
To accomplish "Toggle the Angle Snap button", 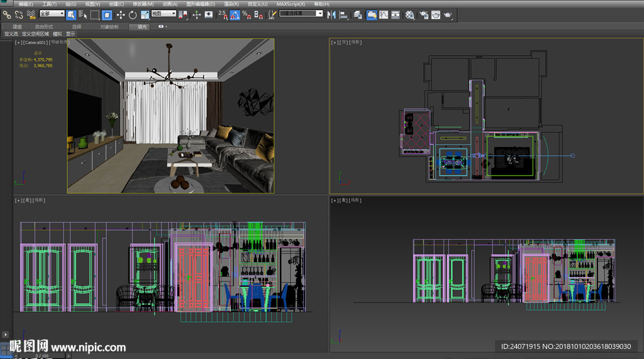I will coord(234,14).
